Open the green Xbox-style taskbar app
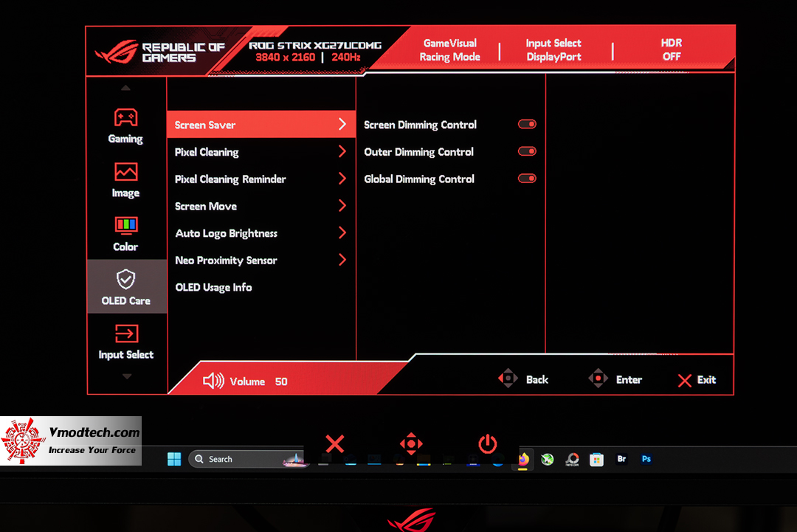This screenshot has width=797, height=532. coord(548,460)
